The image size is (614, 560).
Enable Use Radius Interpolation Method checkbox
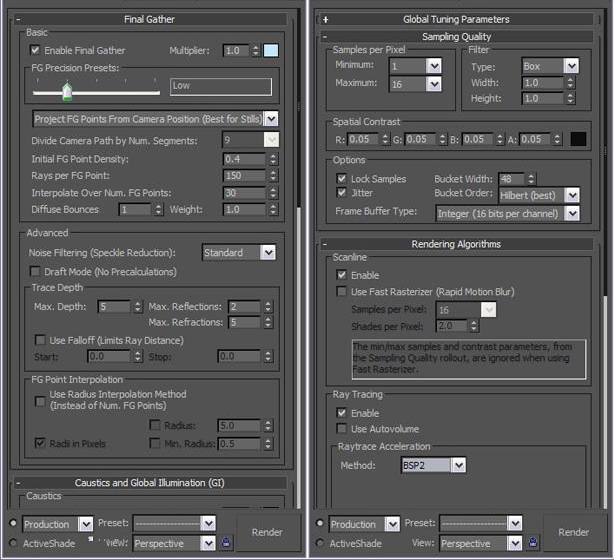click(40, 401)
